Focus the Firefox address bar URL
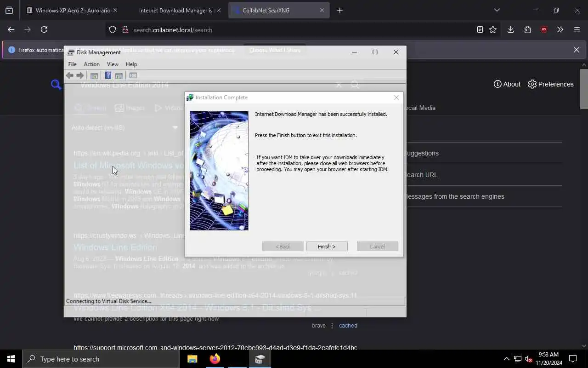 tap(173, 30)
